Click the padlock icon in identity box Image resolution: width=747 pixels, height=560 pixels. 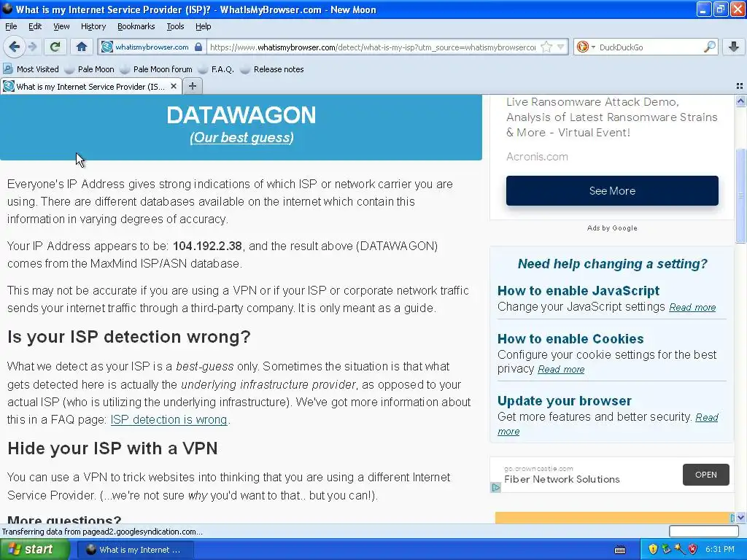point(198,47)
